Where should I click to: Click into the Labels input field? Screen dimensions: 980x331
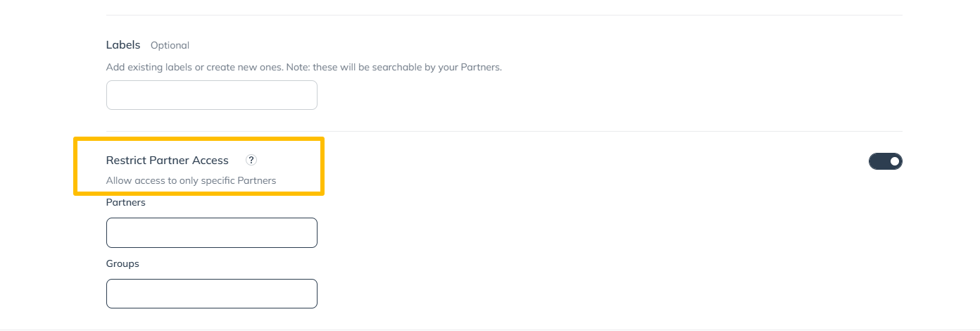tap(211, 95)
